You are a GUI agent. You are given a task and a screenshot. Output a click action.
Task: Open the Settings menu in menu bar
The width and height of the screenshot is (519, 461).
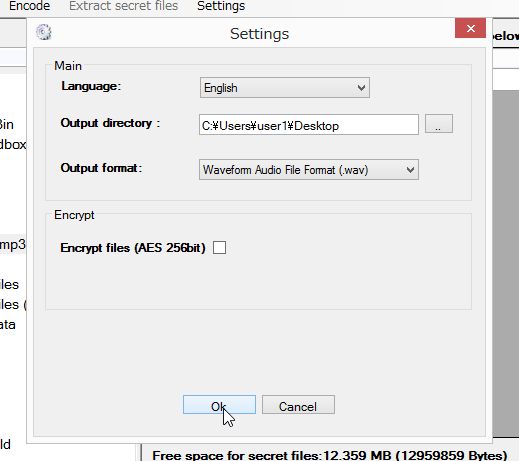[x=221, y=6]
